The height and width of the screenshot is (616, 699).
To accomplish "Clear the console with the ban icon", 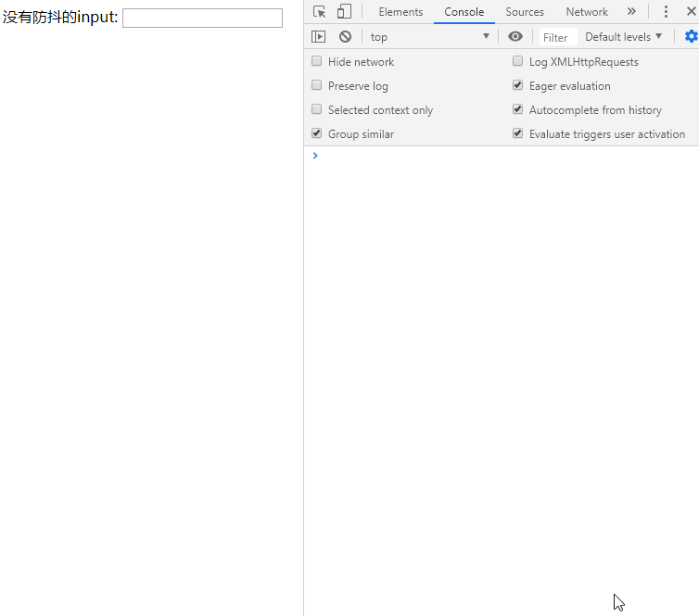I will pos(345,36).
